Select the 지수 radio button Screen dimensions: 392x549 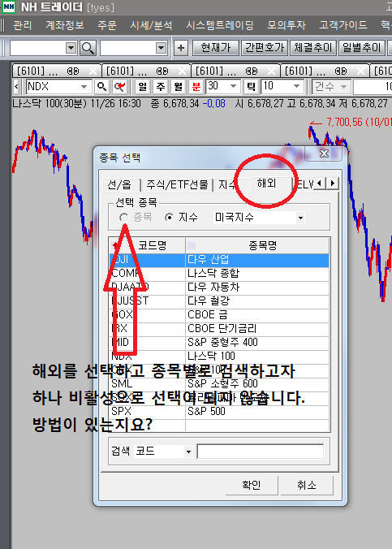169,218
